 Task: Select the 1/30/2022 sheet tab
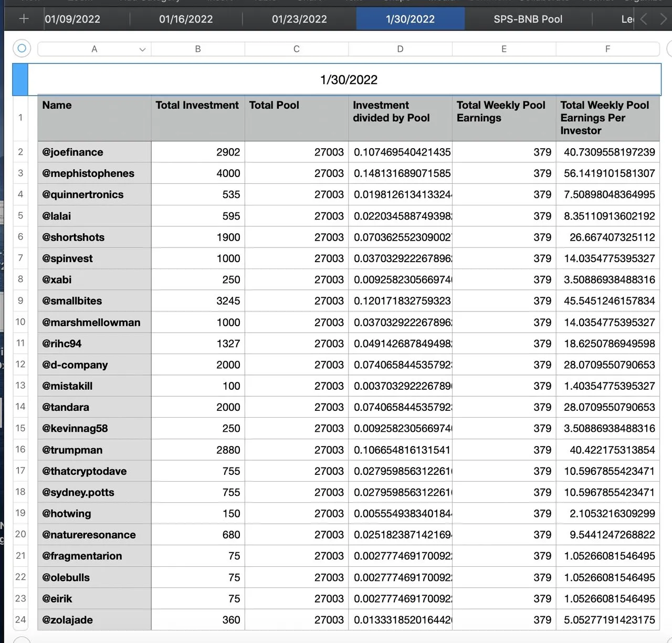(x=410, y=19)
